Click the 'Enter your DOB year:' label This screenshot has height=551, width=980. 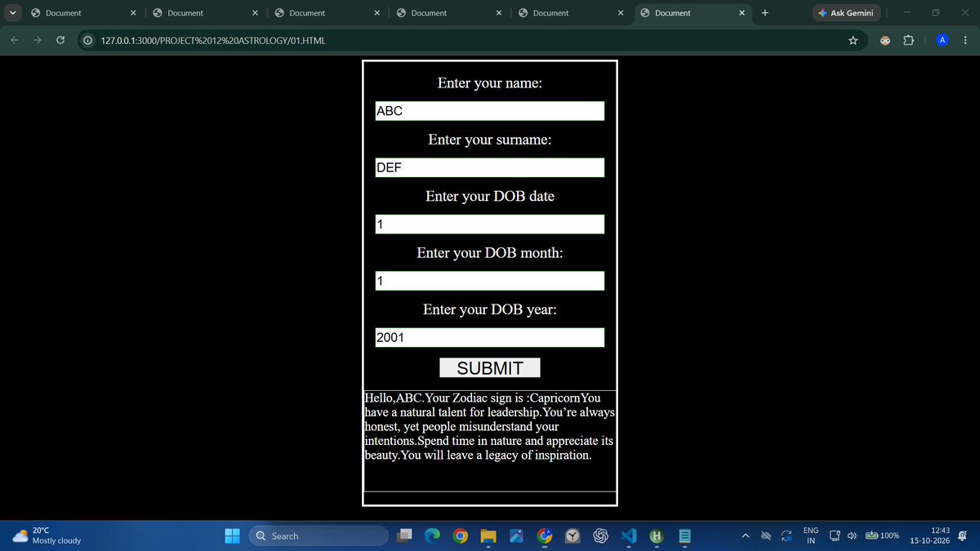tap(490, 310)
